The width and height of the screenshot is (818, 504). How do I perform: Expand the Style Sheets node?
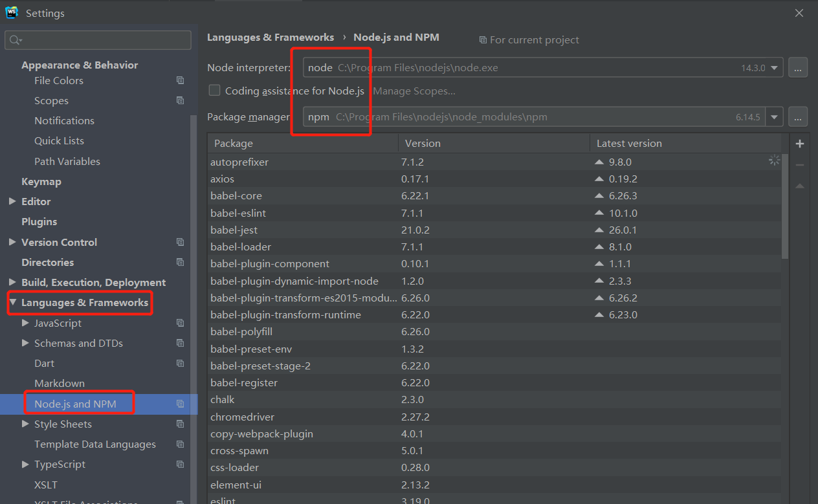tap(25, 424)
